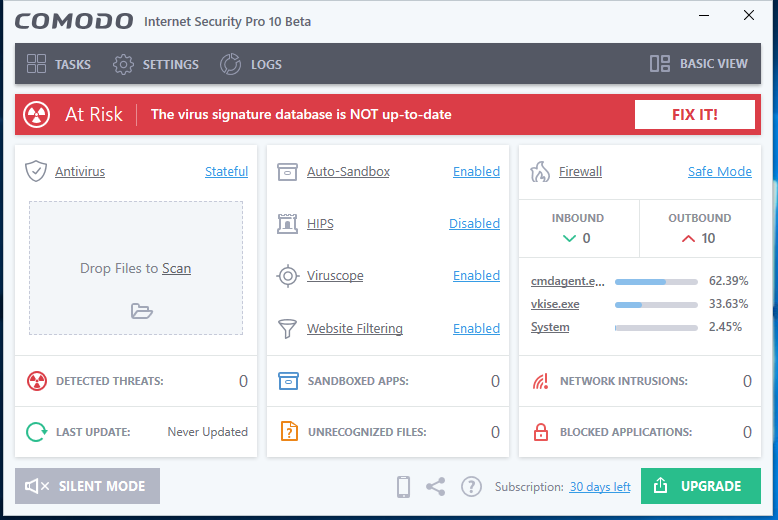
Task: Open mobile device icon at bottom
Action: pyautogui.click(x=404, y=487)
